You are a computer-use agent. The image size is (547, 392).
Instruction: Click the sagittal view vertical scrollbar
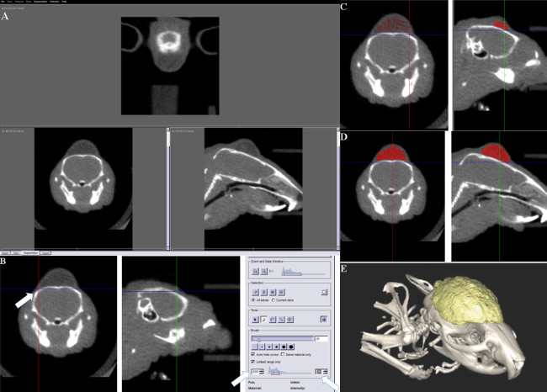(337, 188)
